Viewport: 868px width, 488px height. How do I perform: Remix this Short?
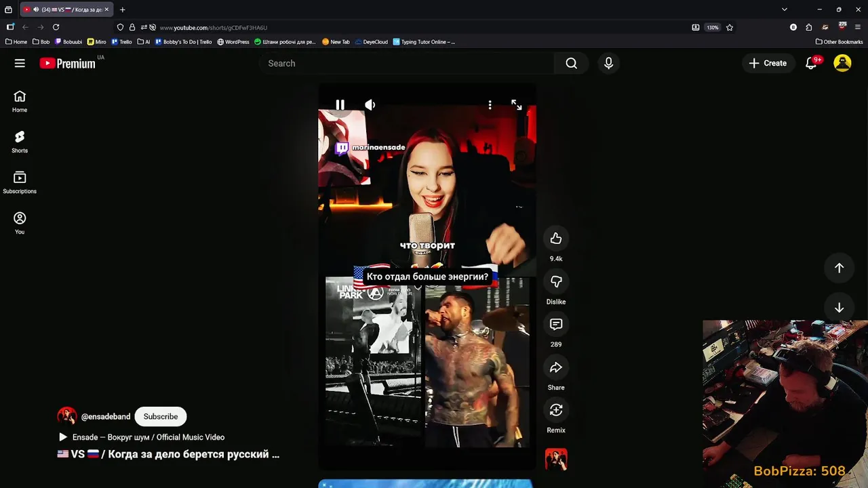556,410
